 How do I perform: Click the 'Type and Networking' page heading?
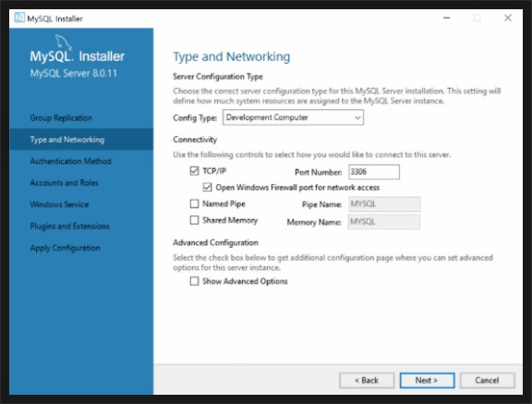232,56
